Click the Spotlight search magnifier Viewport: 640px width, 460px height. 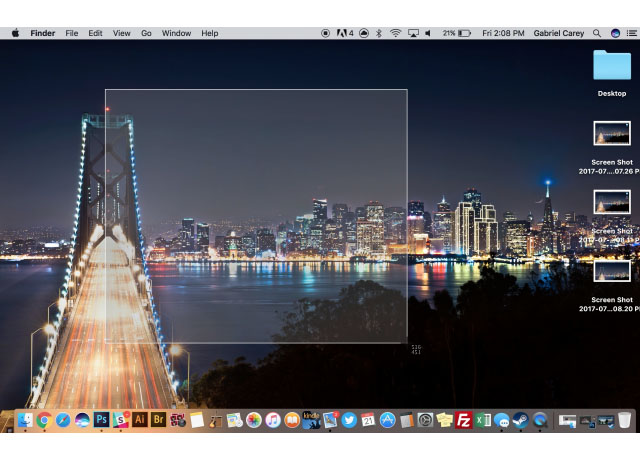click(597, 33)
